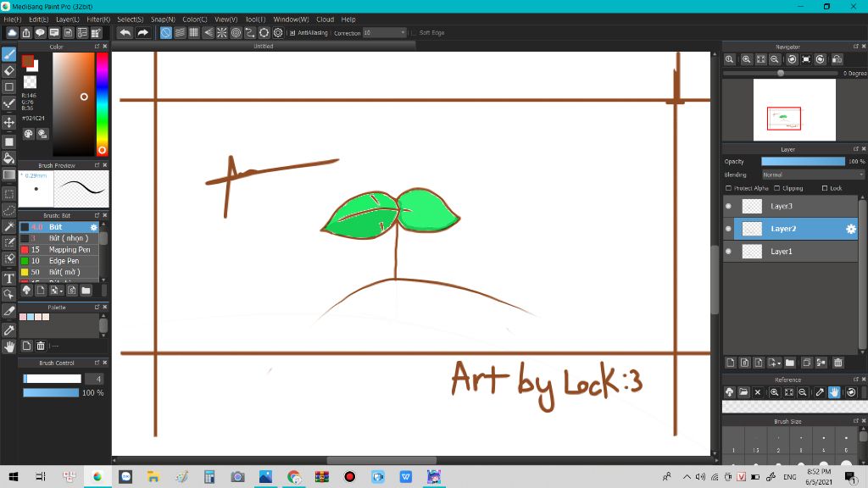
Task: Enable Protect Alpha checkbox
Action: click(x=728, y=188)
